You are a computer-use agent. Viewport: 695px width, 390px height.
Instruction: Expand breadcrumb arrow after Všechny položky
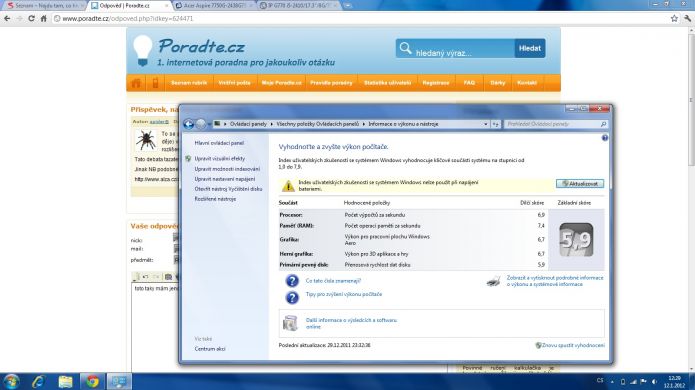pyautogui.click(x=364, y=124)
